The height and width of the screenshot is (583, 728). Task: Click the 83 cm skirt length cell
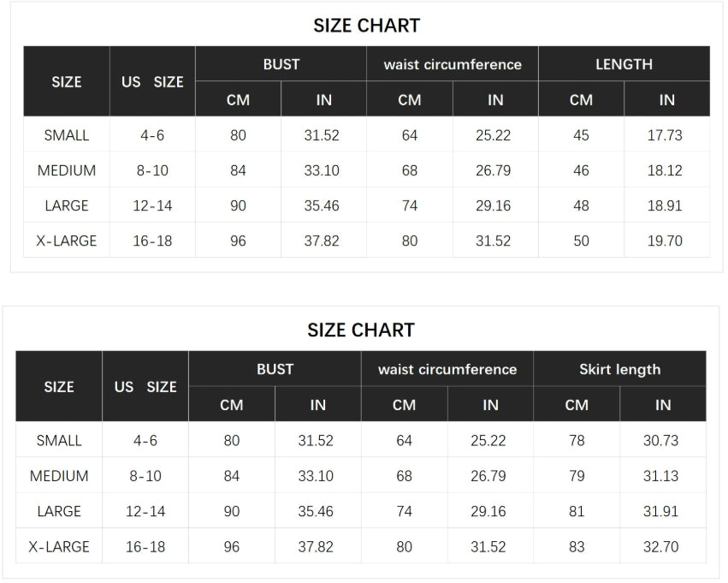pyautogui.click(x=577, y=546)
